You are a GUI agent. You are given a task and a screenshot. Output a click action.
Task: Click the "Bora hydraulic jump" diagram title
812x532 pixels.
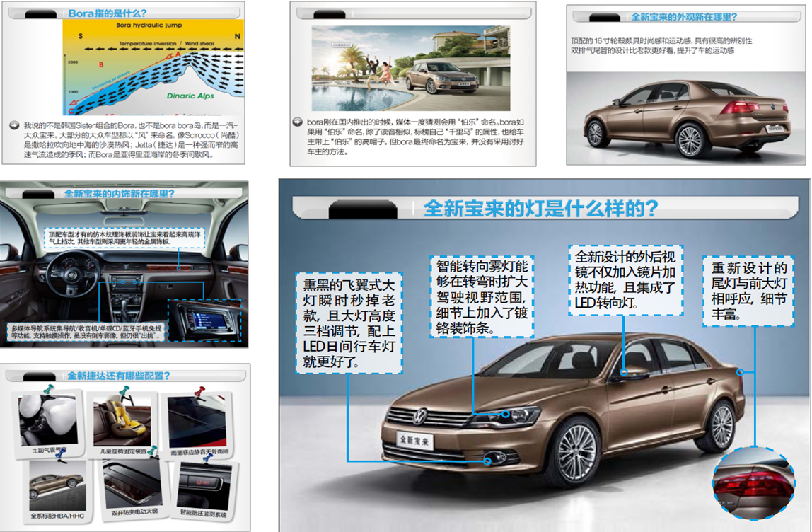tap(149, 25)
